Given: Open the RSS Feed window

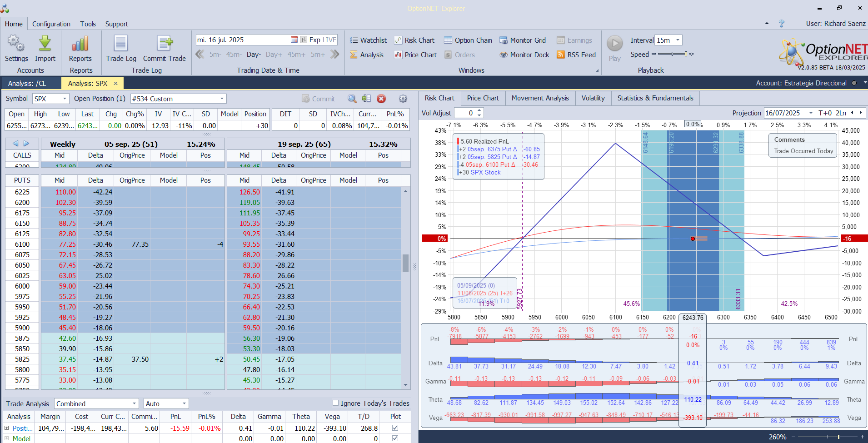Looking at the screenshot, I should pos(576,55).
